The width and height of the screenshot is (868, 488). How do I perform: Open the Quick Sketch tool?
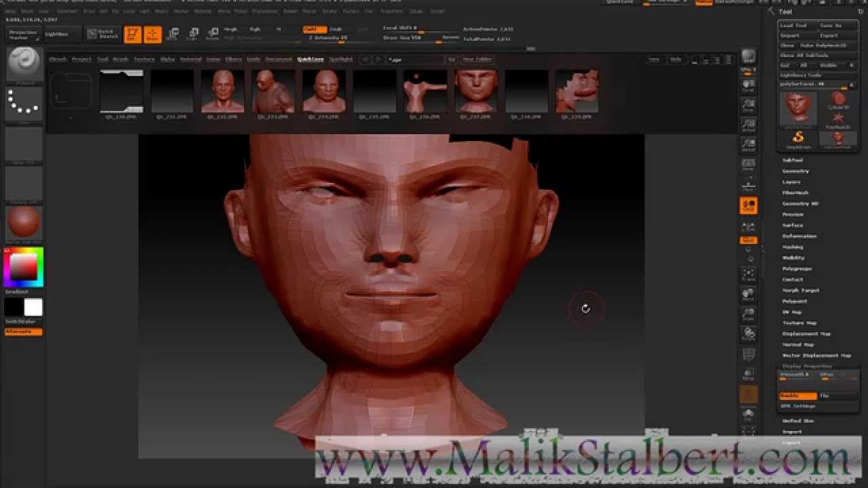coord(102,34)
